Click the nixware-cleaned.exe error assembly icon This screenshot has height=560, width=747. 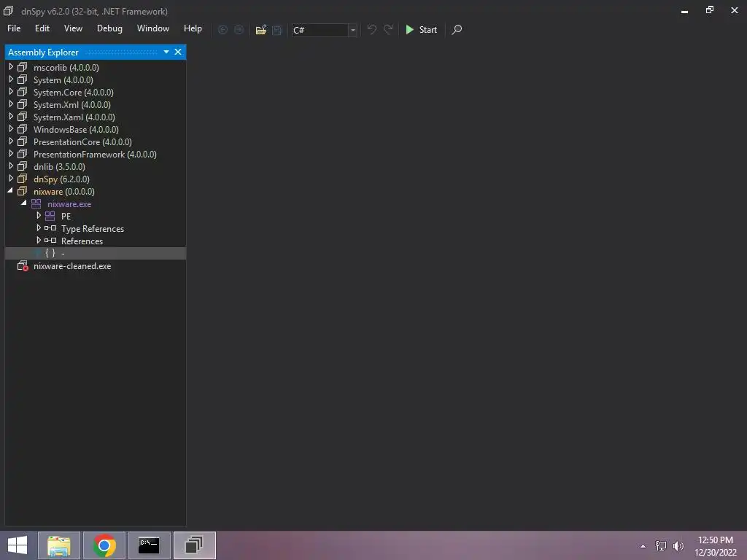pos(23,265)
